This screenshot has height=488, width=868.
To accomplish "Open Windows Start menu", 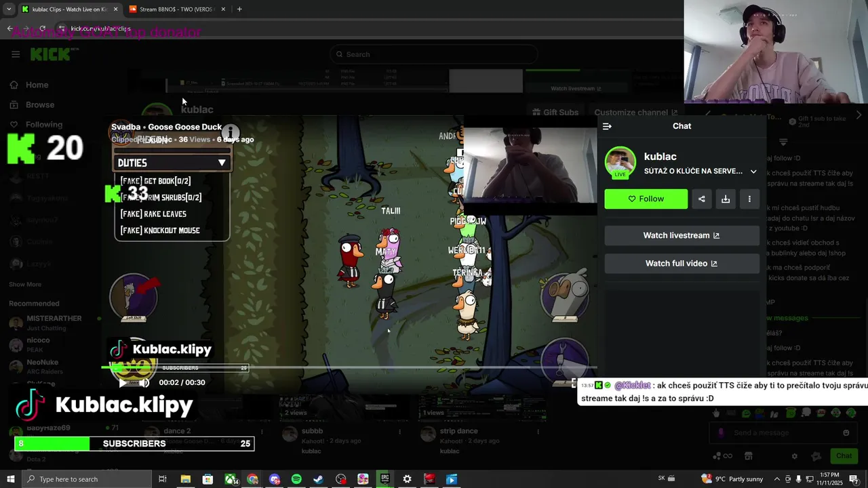I will pyautogui.click(x=10, y=479).
